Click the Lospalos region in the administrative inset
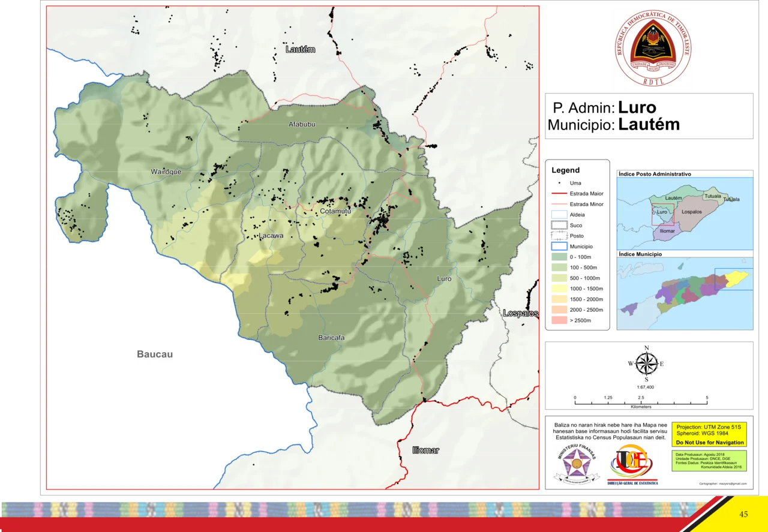The image size is (768, 532). coord(692,212)
